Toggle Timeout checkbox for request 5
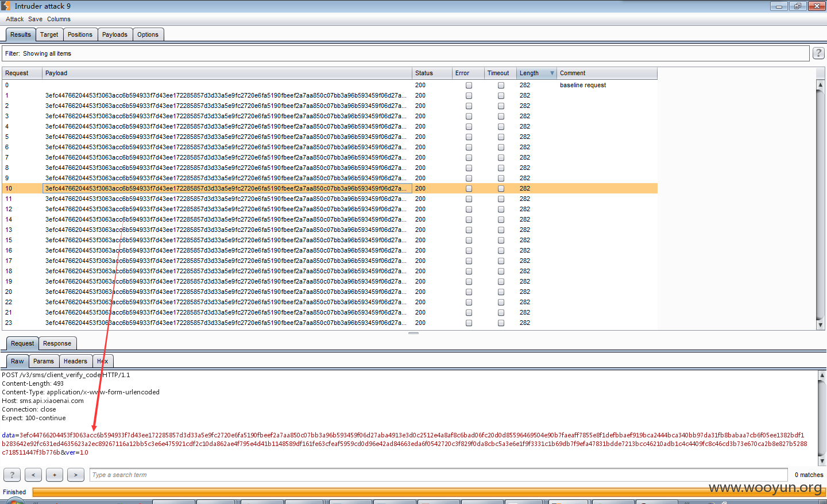 point(501,137)
